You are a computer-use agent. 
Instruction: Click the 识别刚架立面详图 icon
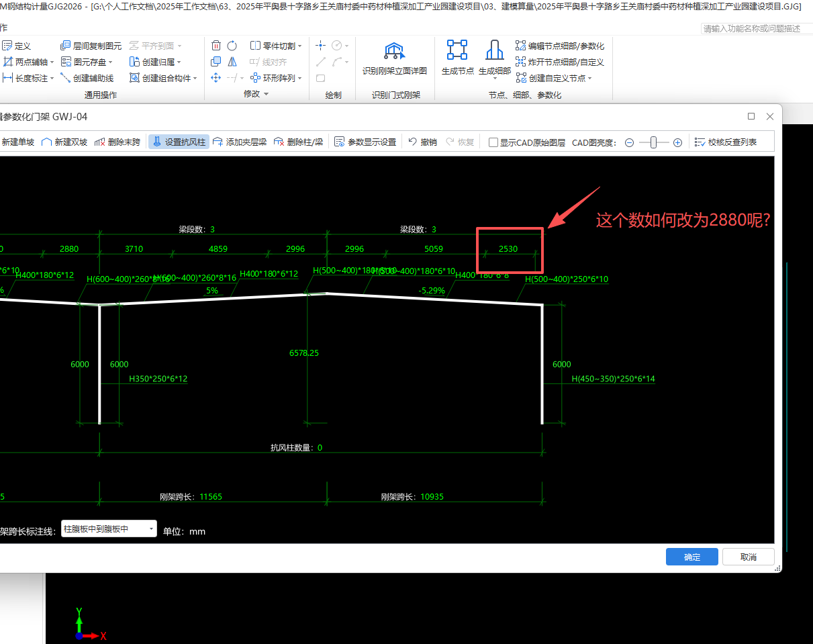[395, 52]
